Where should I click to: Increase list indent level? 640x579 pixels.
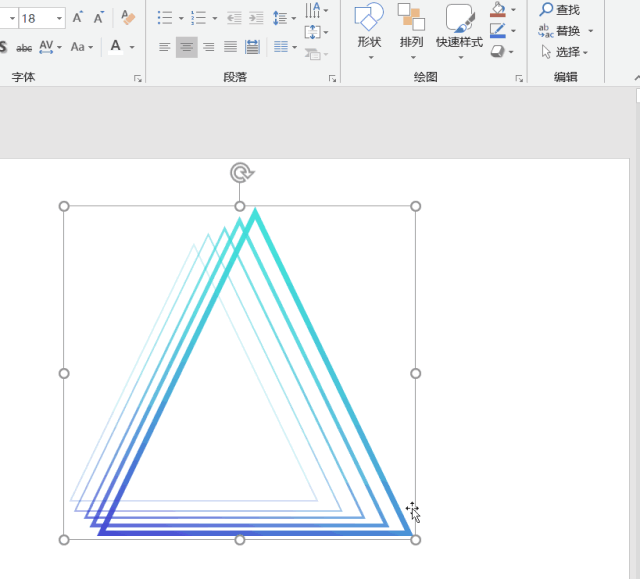point(256,18)
